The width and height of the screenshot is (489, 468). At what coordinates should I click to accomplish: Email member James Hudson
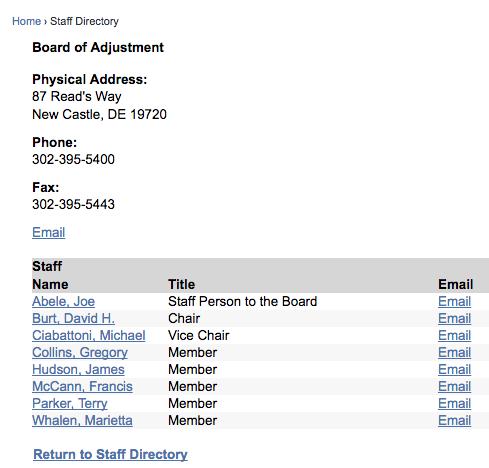455,369
